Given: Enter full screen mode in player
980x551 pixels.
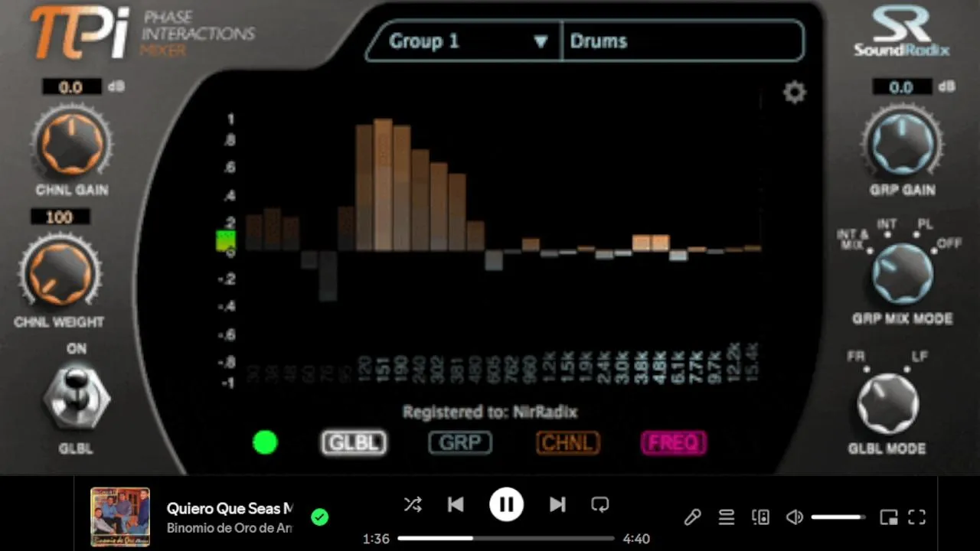Looking at the screenshot, I should [x=917, y=517].
